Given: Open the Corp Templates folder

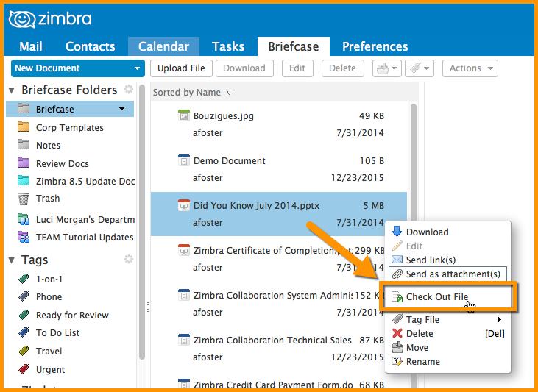Looking at the screenshot, I should [70, 127].
